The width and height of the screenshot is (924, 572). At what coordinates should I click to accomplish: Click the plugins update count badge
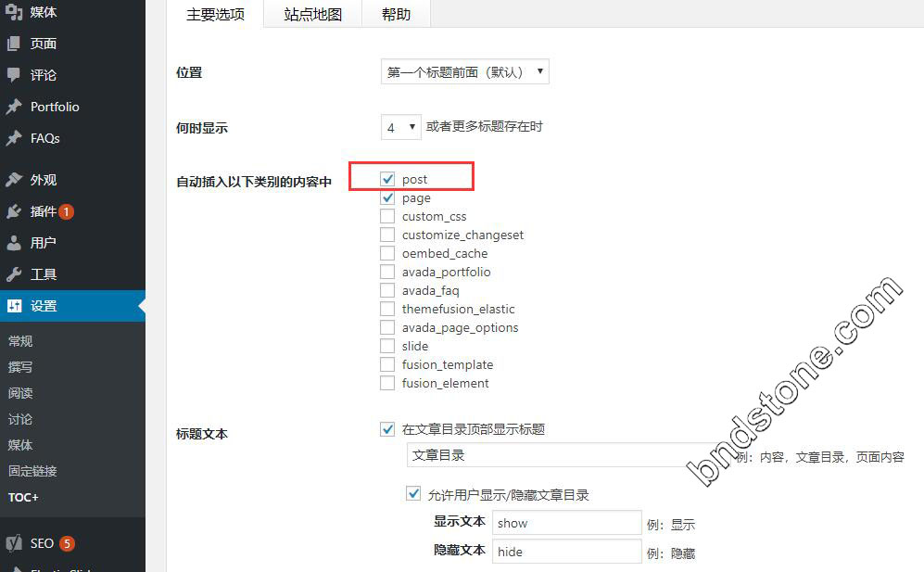[66, 211]
